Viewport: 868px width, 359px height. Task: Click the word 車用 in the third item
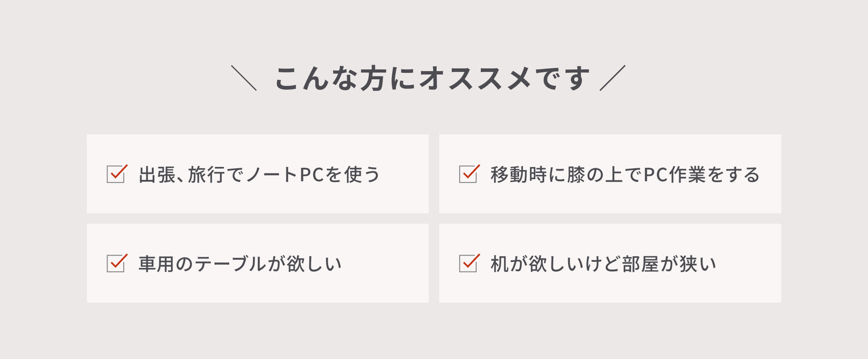click(156, 264)
